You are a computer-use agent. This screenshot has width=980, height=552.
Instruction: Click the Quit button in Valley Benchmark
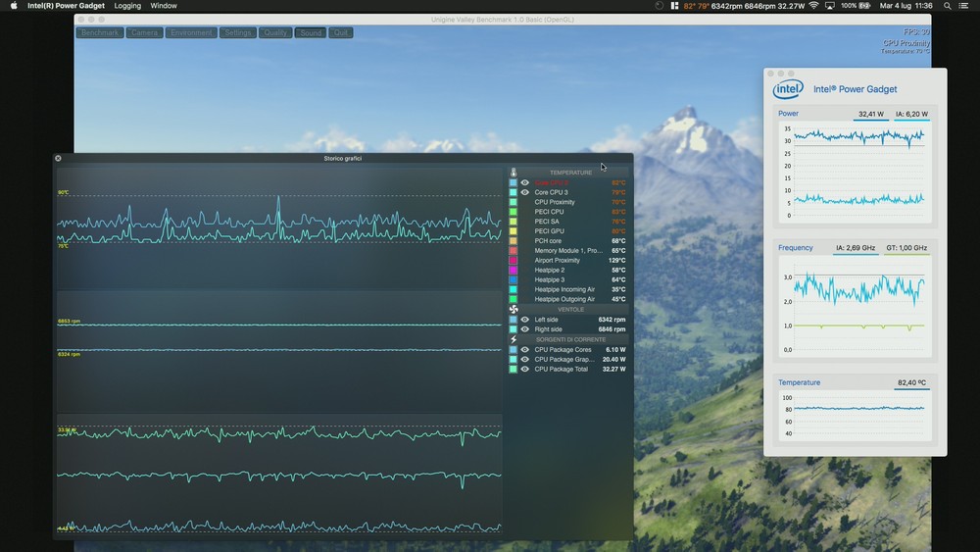point(341,32)
